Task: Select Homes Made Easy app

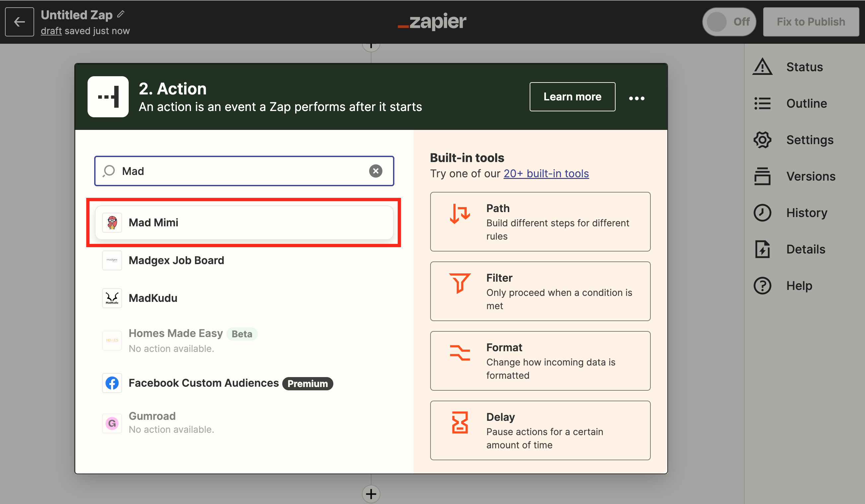Action: (244, 340)
